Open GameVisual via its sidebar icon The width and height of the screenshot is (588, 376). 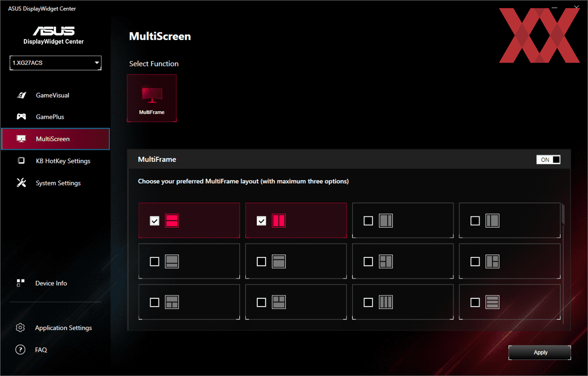[21, 95]
